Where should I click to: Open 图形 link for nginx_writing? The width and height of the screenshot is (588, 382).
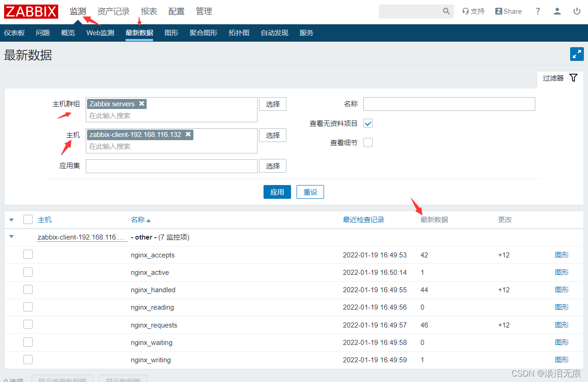point(562,360)
